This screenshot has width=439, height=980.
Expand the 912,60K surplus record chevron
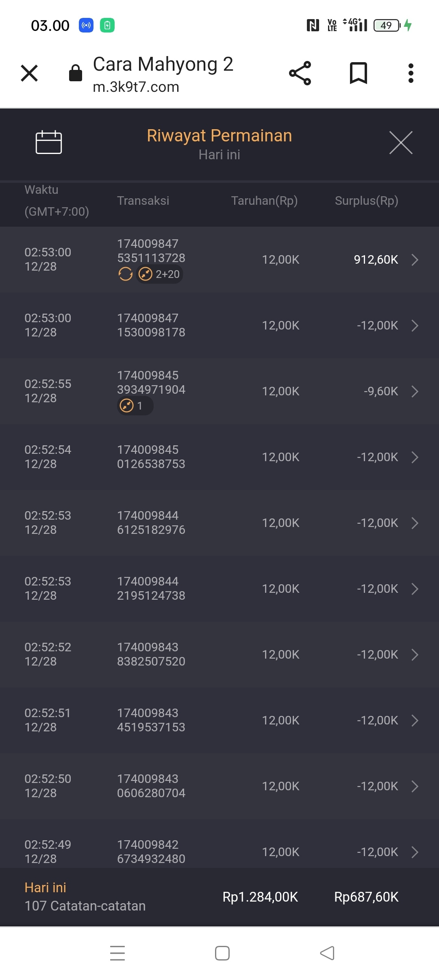click(x=415, y=260)
